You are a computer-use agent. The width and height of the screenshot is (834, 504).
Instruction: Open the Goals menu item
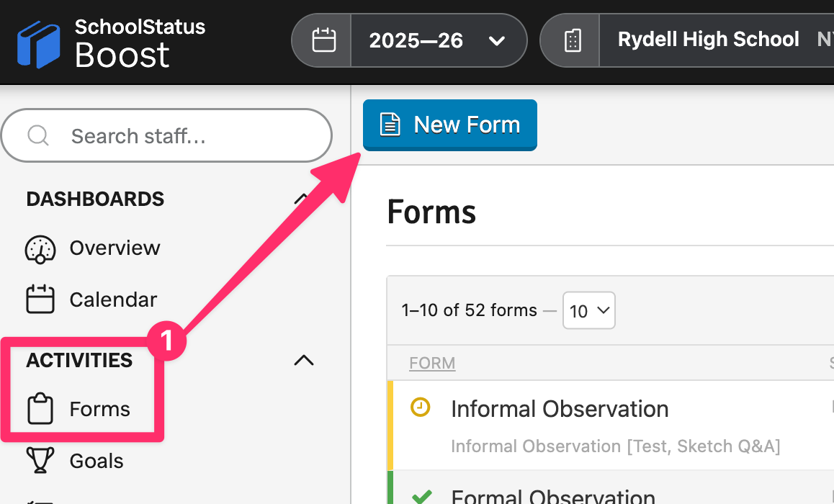(97, 461)
